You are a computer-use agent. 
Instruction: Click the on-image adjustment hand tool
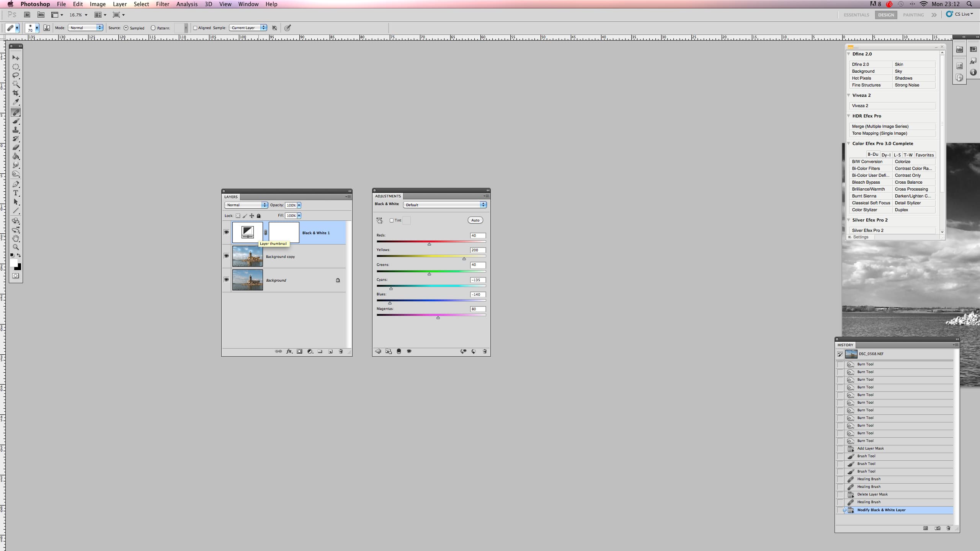tap(379, 220)
